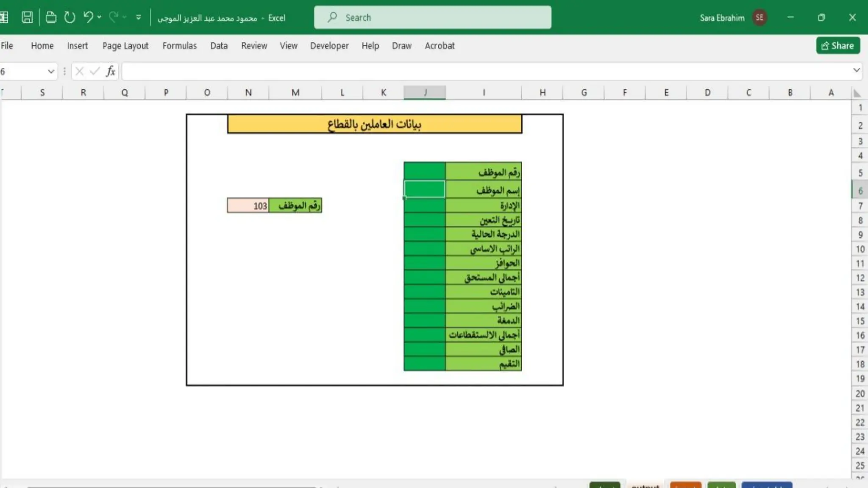Click the search magnifier icon in the search box
868x488 pixels.
point(332,17)
